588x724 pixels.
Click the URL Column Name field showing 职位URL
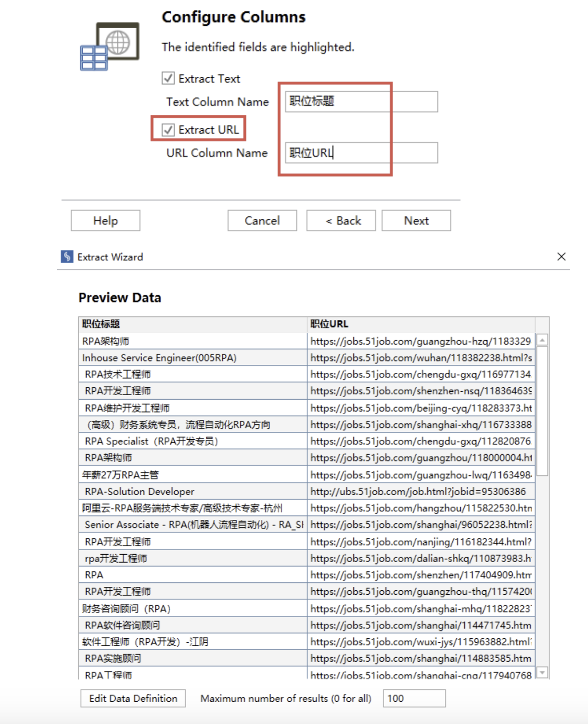[x=361, y=153]
